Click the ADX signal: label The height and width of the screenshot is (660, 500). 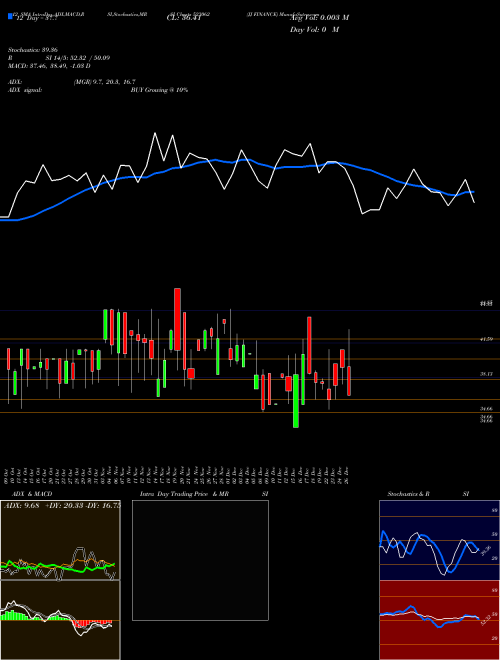click(25, 90)
